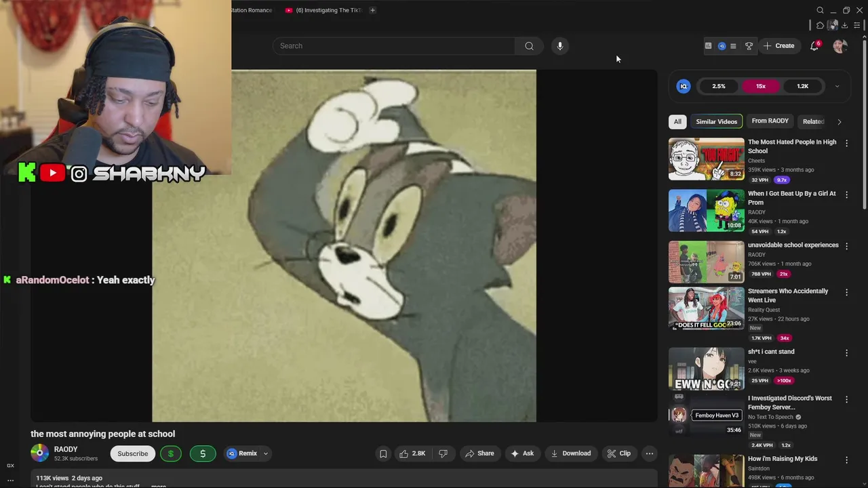Expand description with ...more
This screenshot has width=868, height=488.
[159, 486]
